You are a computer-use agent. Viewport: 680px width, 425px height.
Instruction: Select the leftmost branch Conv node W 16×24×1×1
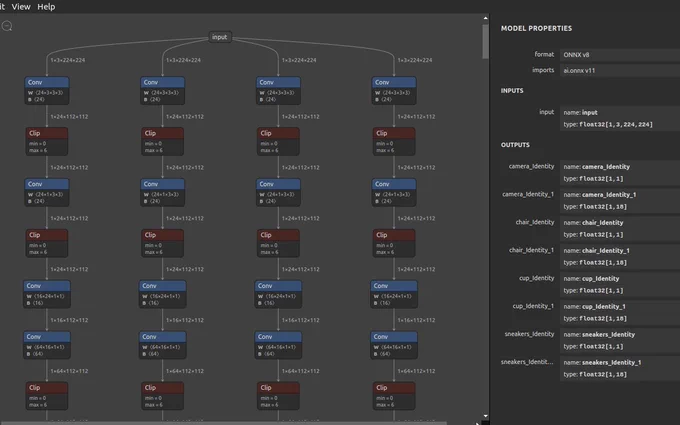click(47, 294)
